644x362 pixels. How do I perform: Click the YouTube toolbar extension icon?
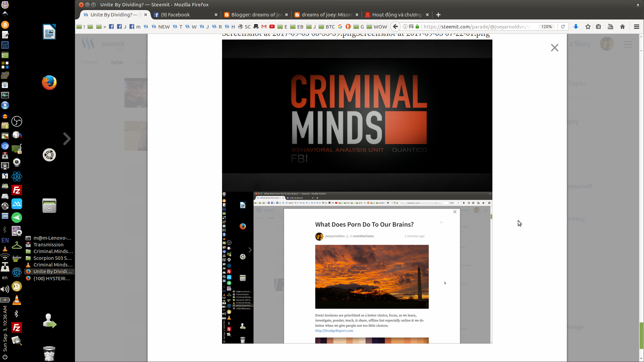tap(610, 26)
